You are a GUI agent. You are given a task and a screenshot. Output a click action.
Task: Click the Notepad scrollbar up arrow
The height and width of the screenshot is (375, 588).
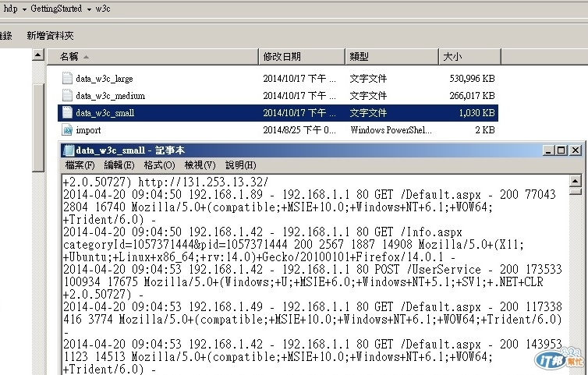(x=576, y=181)
